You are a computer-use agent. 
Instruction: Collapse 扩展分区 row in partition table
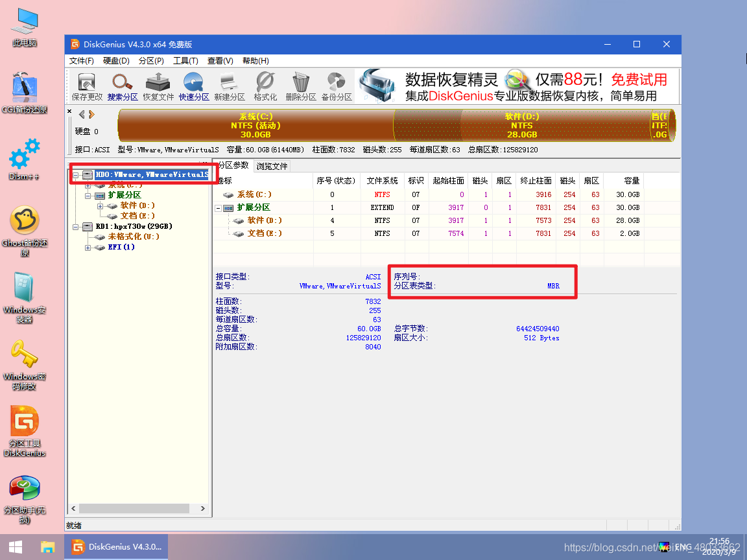tap(218, 208)
